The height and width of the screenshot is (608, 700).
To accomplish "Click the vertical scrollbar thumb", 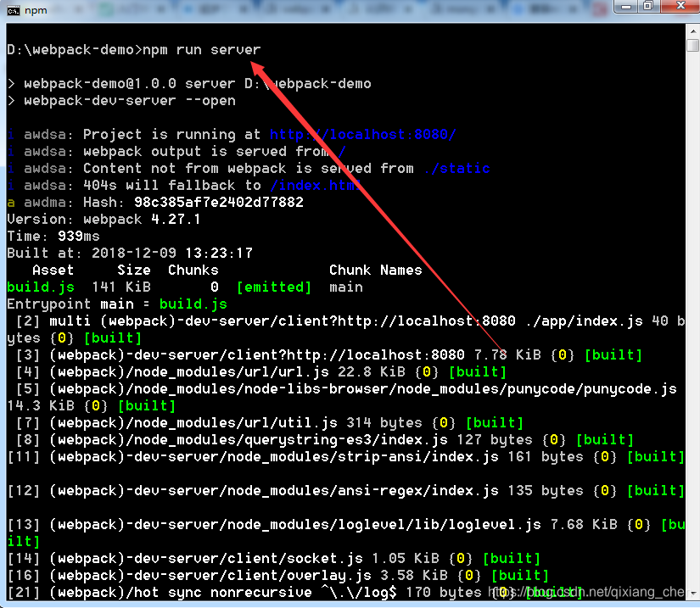I will click(693, 46).
